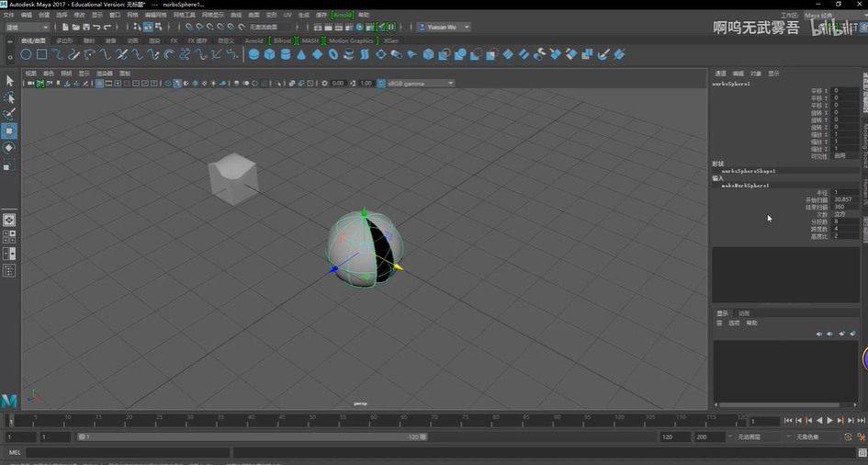Open the Outliner layout icon in toolbox

pyautogui.click(x=9, y=271)
